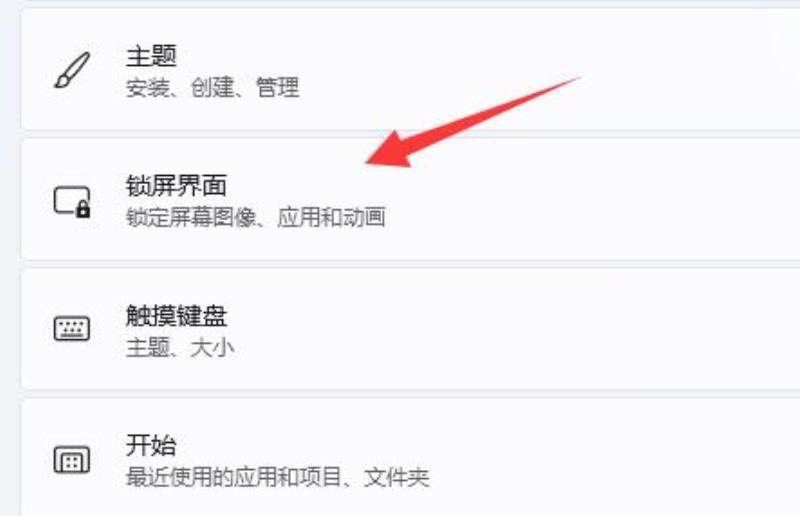Image resolution: width=800 pixels, height=516 pixels.
Task: Click 最近使用的应用和项目、文件夹 subtitle
Action: pyautogui.click(x=278, y=478)
